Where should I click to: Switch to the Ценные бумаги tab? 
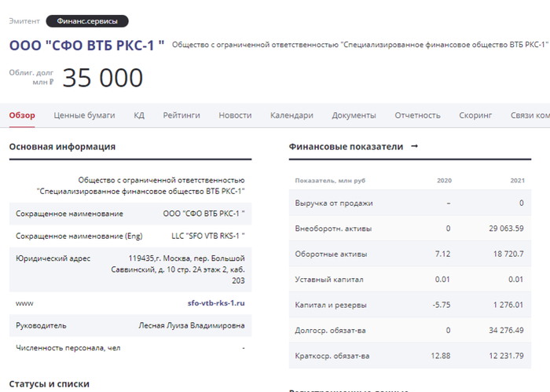(84, 115)
